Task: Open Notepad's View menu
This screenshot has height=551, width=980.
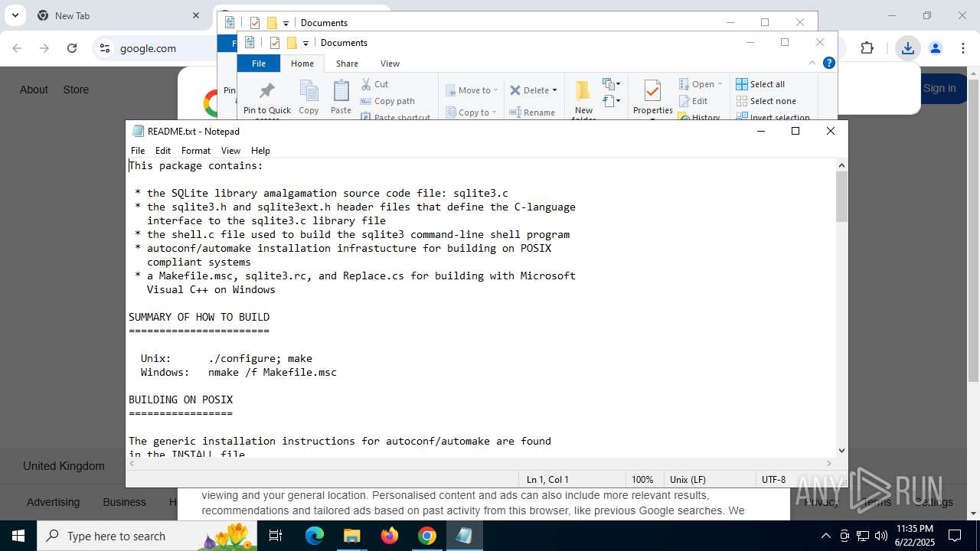Action: 230,151
